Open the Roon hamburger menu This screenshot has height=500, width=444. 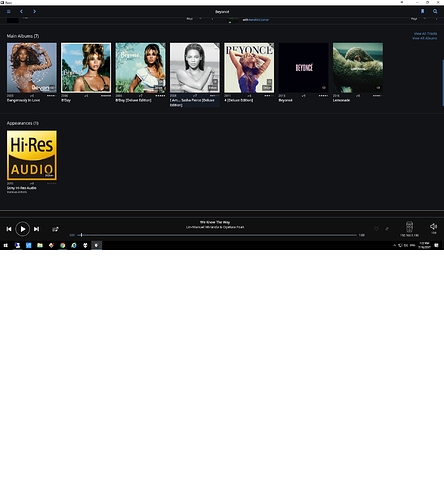pos(9,11)
